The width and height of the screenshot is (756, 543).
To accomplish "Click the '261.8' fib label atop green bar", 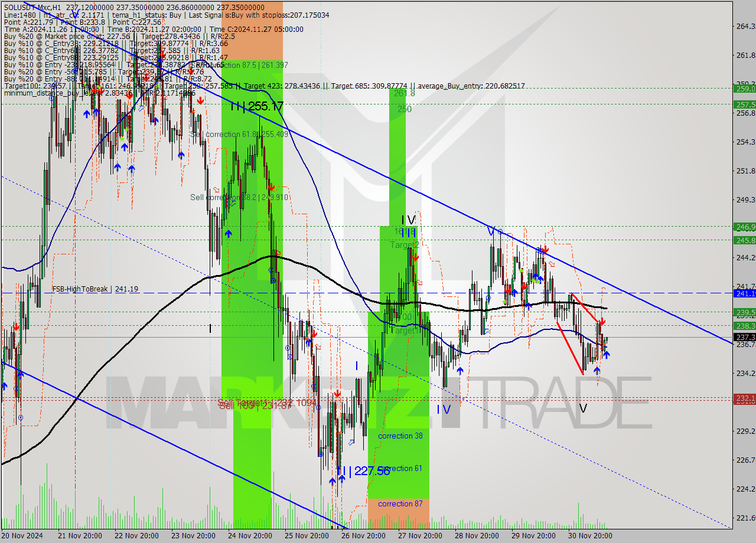I will pos(404,93).
